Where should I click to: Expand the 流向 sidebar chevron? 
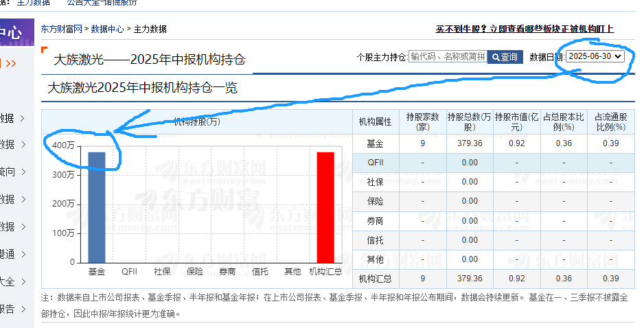[23, 172]
